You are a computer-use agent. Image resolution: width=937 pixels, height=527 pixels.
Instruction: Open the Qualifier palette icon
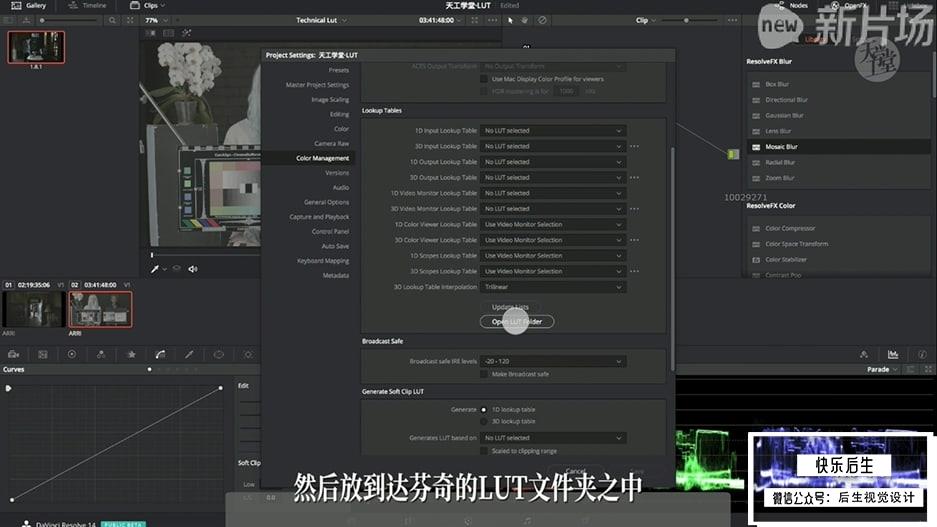(x=189, y=354)
